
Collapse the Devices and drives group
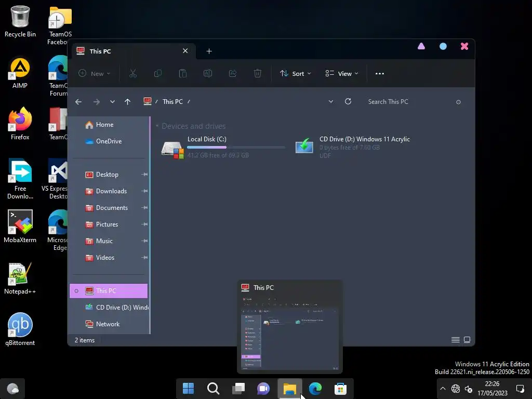157,126
